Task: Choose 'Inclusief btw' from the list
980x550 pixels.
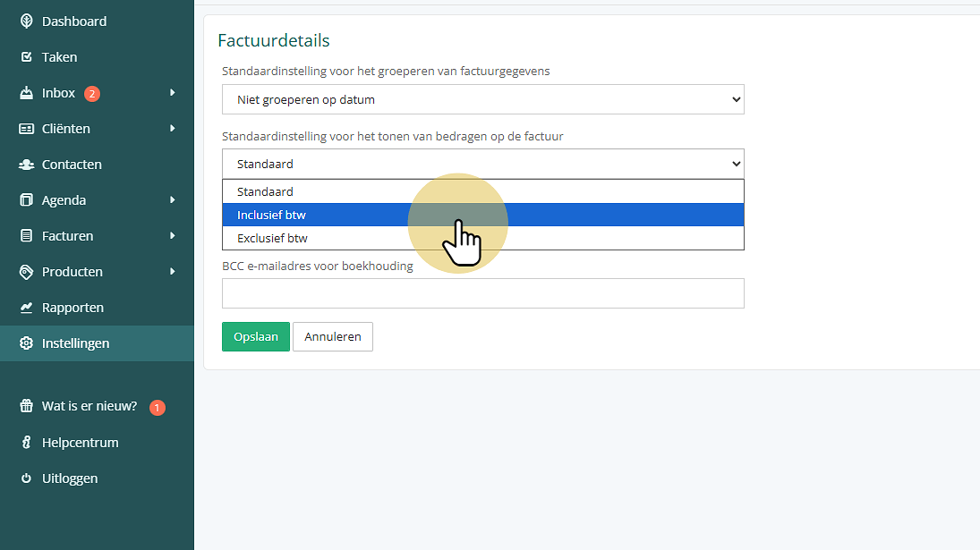Action: (x=483, y=215)
